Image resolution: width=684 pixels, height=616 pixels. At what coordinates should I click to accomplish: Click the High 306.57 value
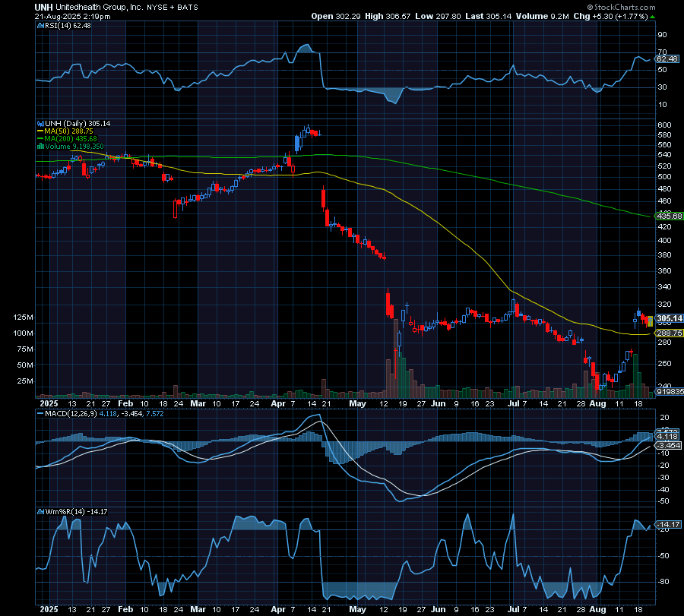pos(388,16)
